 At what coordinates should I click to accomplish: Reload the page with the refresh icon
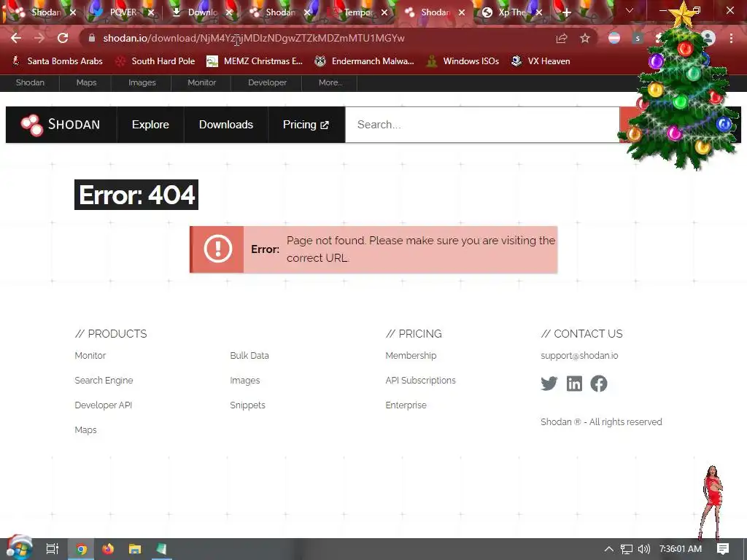tap(63, 38)
